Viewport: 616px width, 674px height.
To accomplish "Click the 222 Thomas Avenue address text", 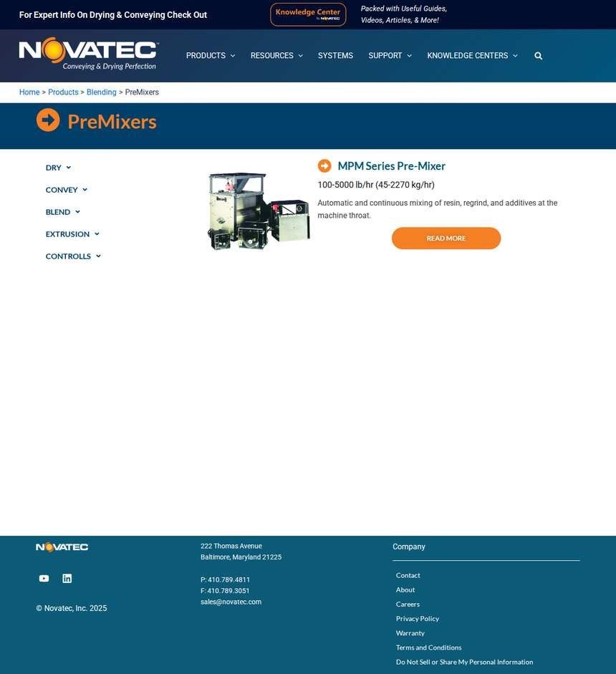I will click(x=231, y=546).
